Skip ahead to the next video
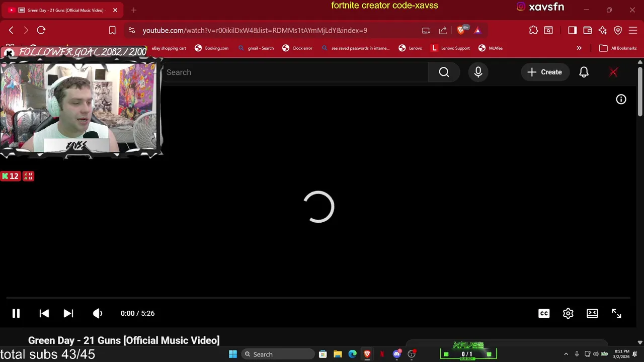Image resolution: width=644 pixels, height=362 pixels. (68, 313)
